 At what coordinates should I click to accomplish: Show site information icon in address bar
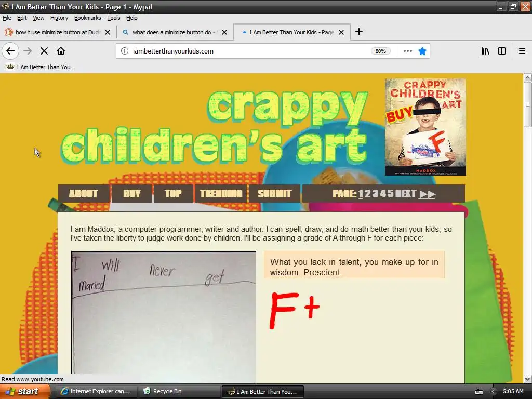tap(125, 51)
